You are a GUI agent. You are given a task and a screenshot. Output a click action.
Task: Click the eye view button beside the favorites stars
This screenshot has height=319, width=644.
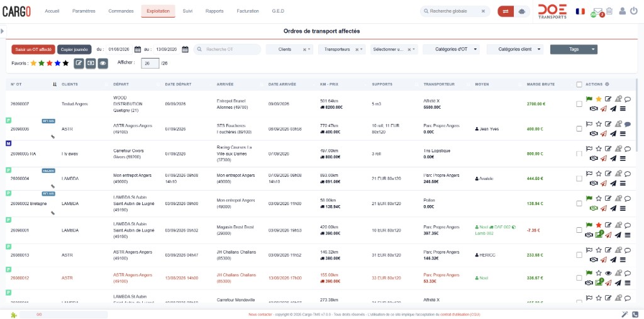tap(103, 64)
